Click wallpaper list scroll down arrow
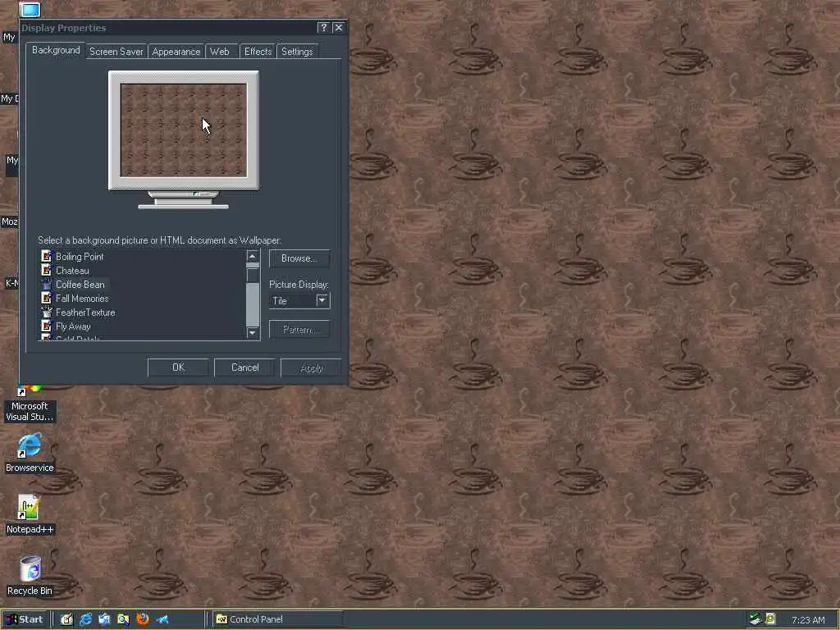The height and width of the screenshot is (630, 840). coord(253,333)
